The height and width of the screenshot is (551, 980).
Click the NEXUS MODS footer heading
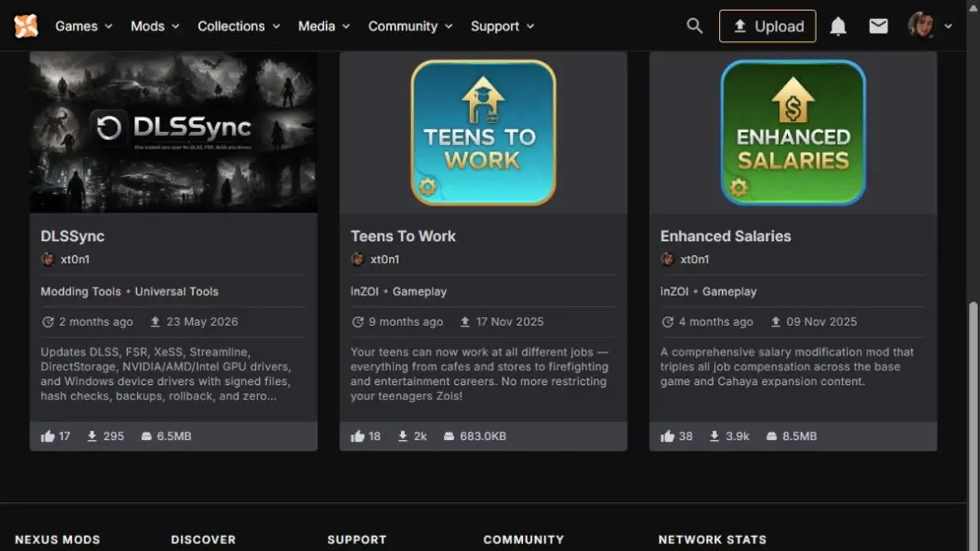click(57, 540)
